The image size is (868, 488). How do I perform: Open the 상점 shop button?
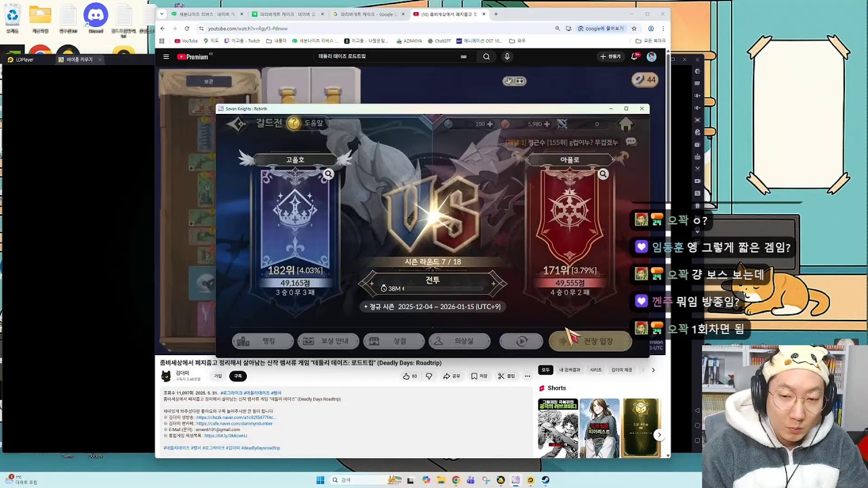pyautogui.click(x=394, y=342)
